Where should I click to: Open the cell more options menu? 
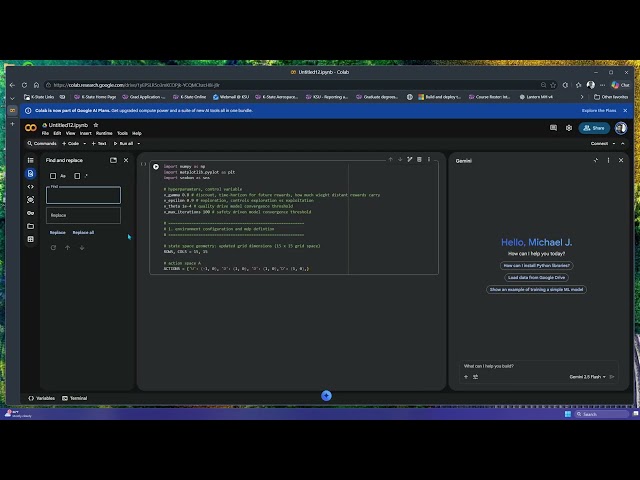429,160
